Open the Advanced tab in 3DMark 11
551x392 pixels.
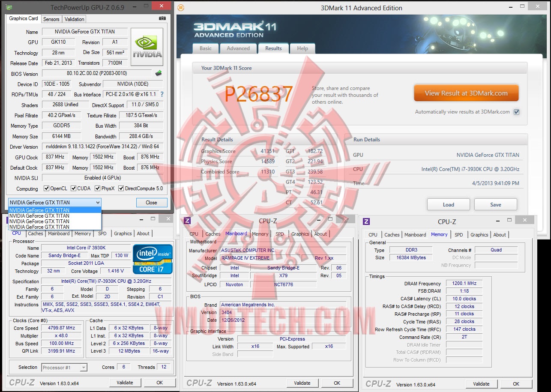[238, 48]
